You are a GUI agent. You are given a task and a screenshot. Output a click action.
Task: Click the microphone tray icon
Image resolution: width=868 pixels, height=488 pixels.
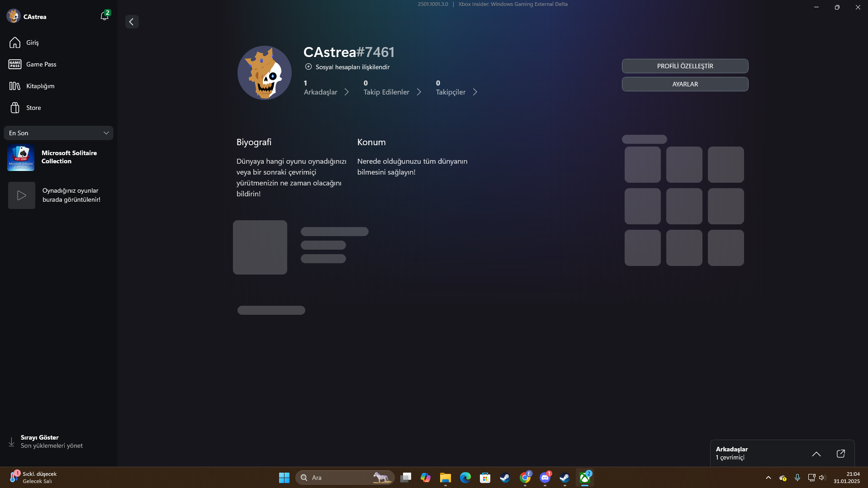[797, 478]
